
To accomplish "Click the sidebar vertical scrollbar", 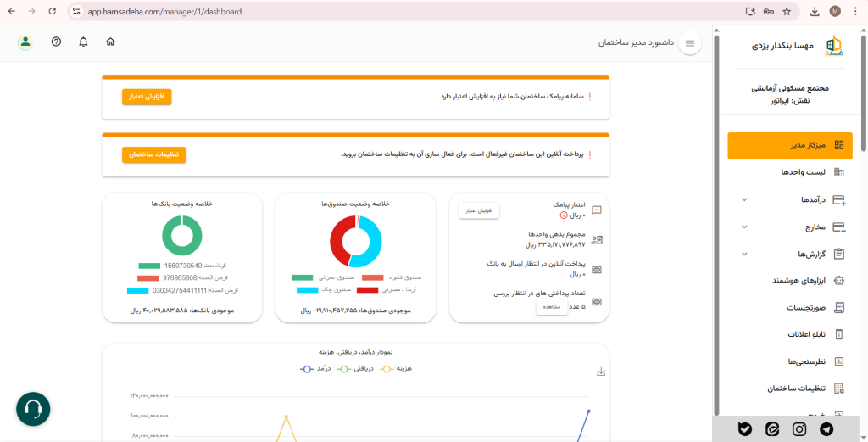I will (x=716, y=224).
